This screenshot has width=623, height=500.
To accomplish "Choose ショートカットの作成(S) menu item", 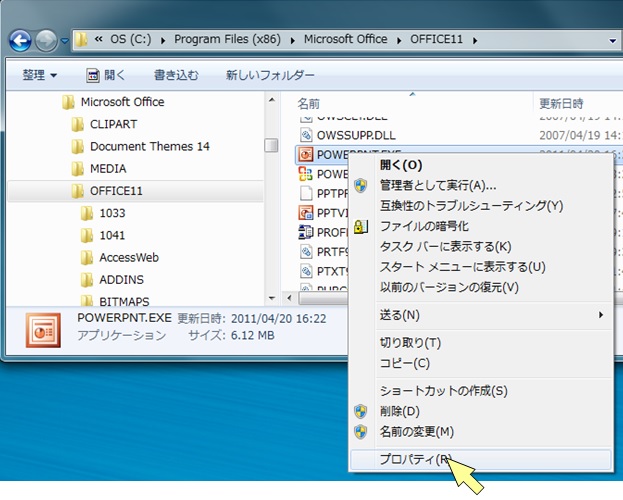I will (x=482, y=391).
